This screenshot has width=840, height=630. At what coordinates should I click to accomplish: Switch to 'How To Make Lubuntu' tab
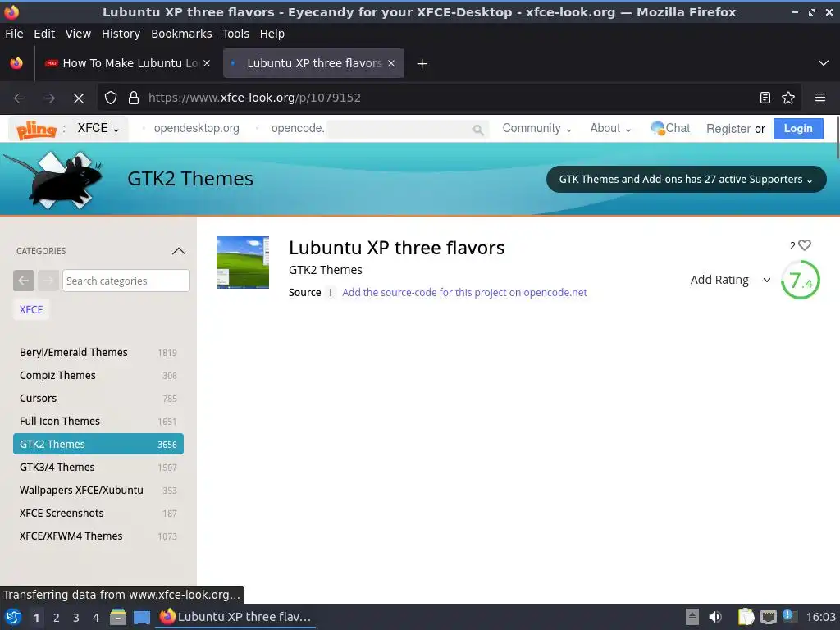click(x=128, y=63)
